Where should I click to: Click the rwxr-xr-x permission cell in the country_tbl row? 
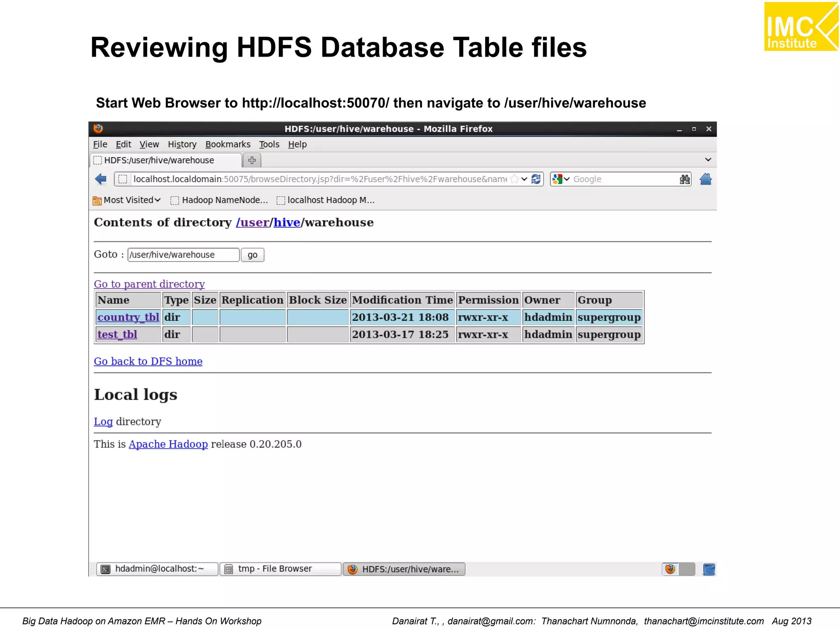(x=488, y=317)
